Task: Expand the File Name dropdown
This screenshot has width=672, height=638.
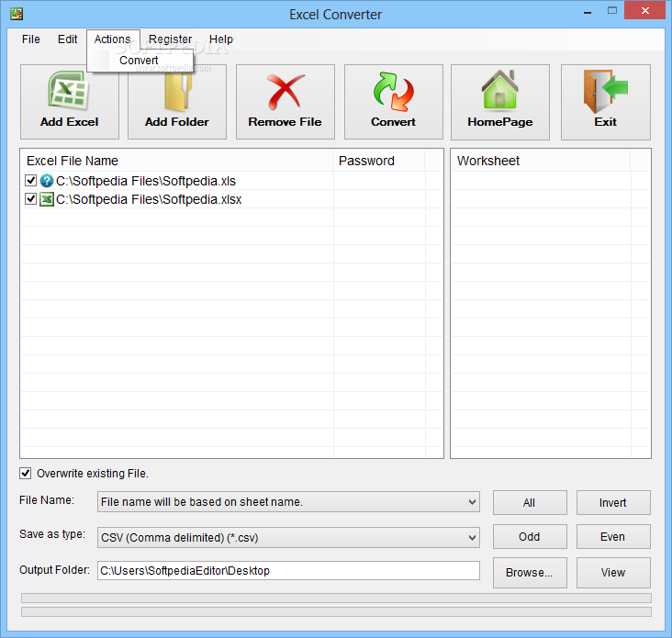Action: 472,502
